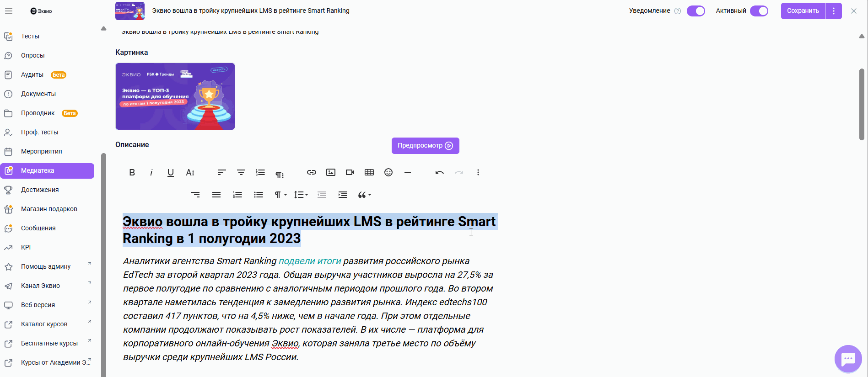Image resolution: width=868 pixels, height=377 pixels.
Task: Click the small news thumbnail in the header
Action: pos(130,11)
